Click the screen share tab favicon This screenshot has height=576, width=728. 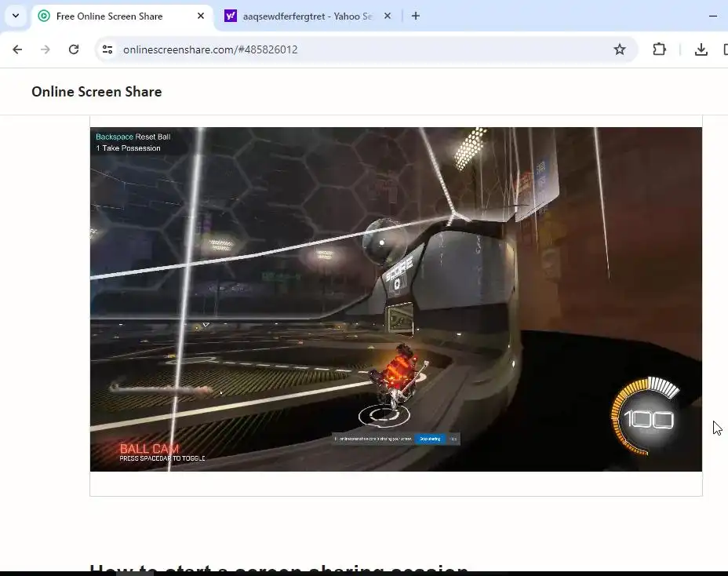point(44,16)
